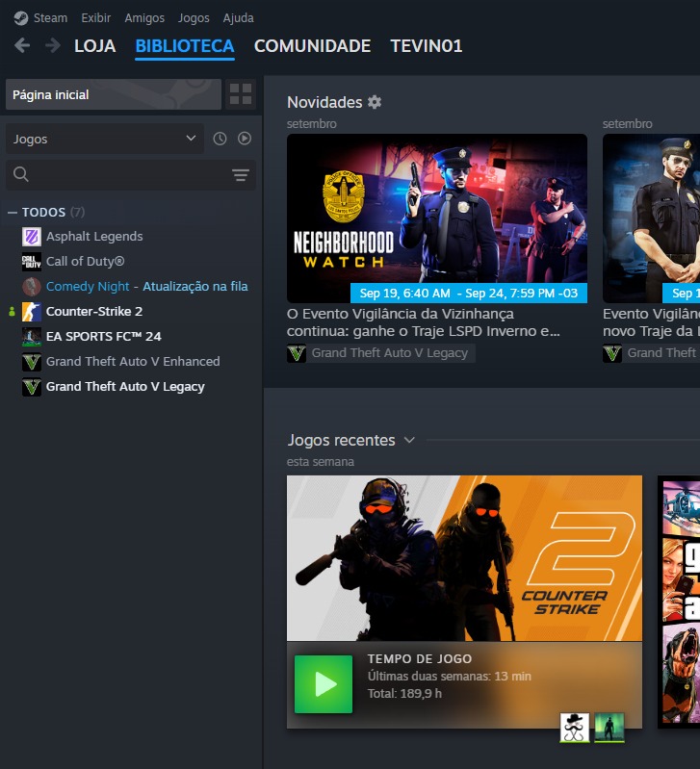Sort by recent activity clock icon
The width and height of the screenshot is (700, 769).
[220, 139]
